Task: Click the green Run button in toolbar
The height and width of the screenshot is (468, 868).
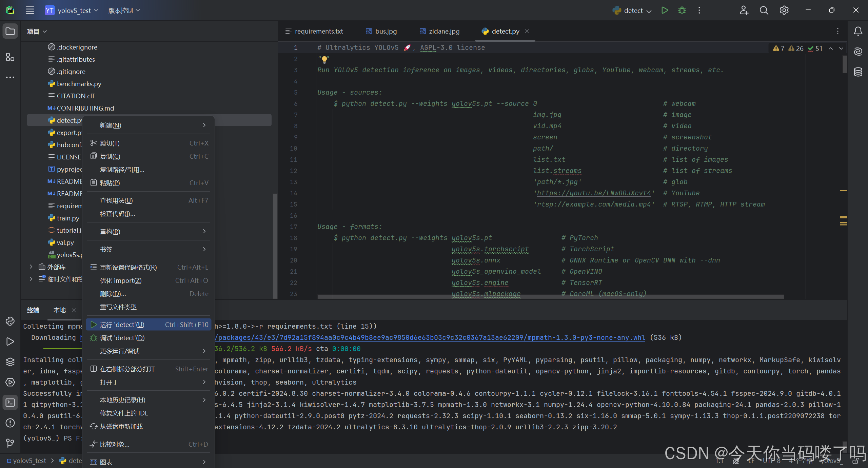Action: pos(665,11)
